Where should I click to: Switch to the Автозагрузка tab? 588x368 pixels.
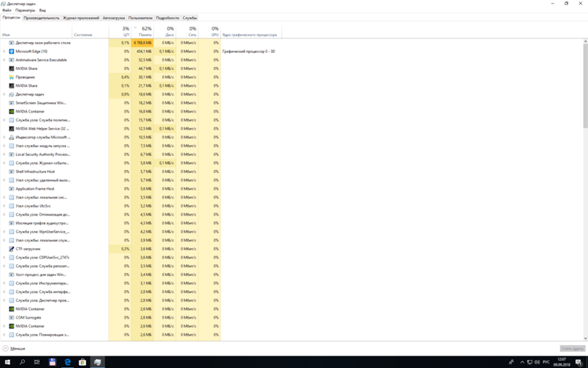114,18
